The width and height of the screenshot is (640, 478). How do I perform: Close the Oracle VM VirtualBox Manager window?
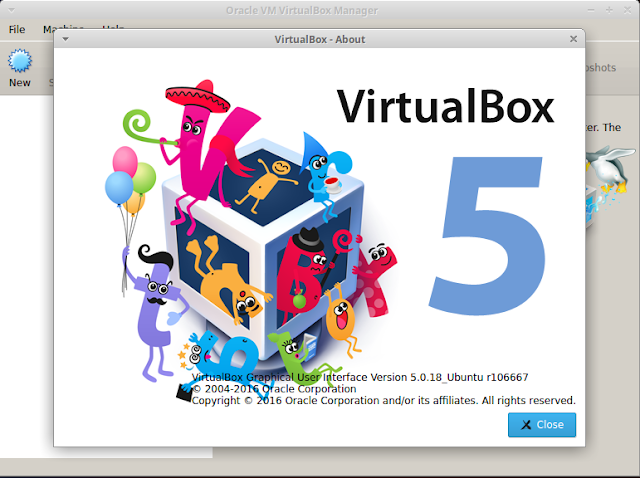pyautogui.click(x=627, y=10)
